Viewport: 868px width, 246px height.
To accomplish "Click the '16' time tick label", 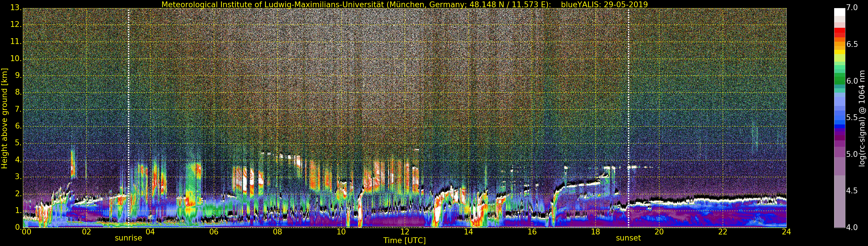I will point(532,232).
